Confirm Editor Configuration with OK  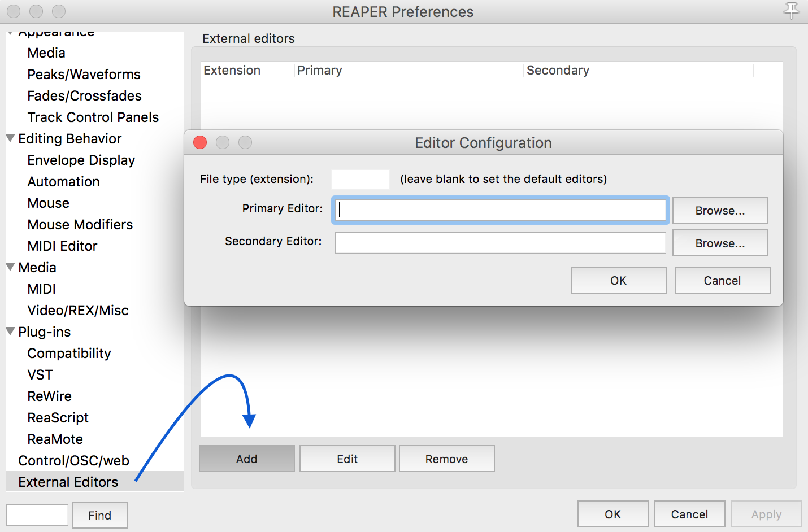click(619, 280)
